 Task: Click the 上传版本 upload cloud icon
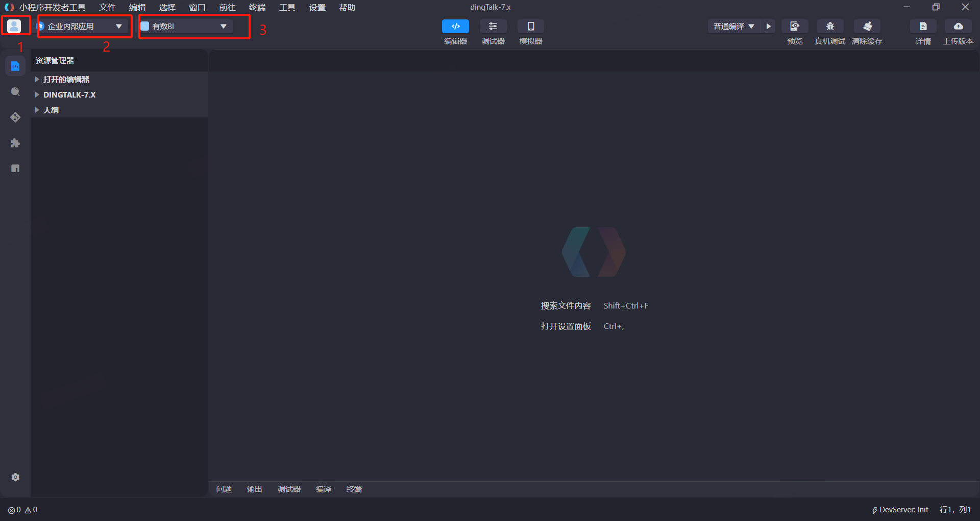tap(958, 27)
